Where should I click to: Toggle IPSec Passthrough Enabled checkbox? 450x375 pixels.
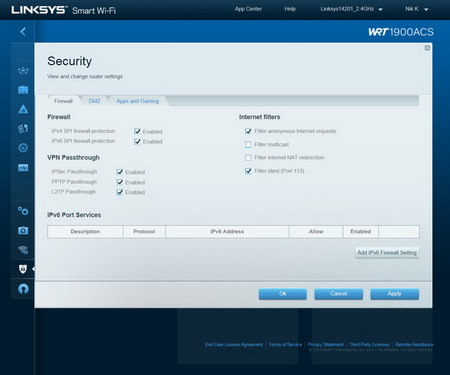click(x=120, y=172)
